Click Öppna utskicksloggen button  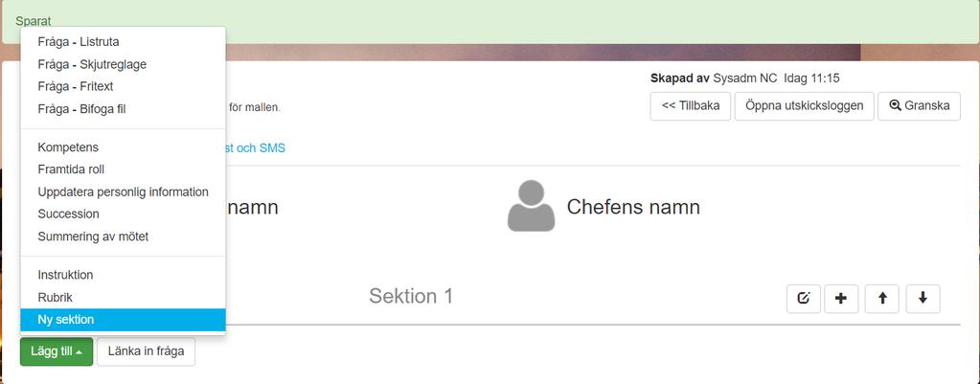click(x=804, y=106)
